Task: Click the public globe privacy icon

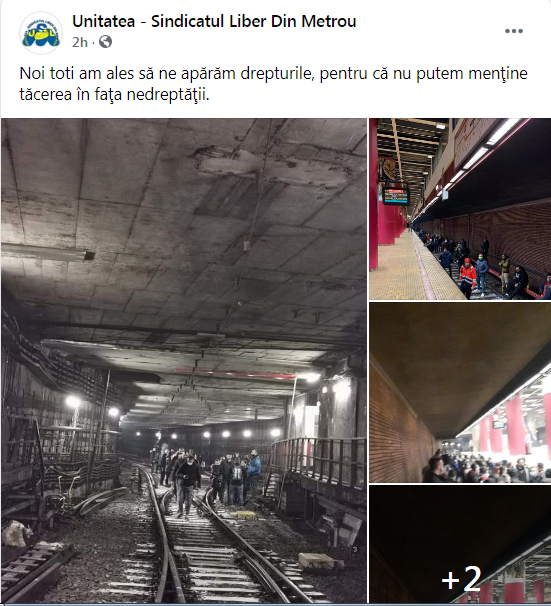Action: coord(105,42)
